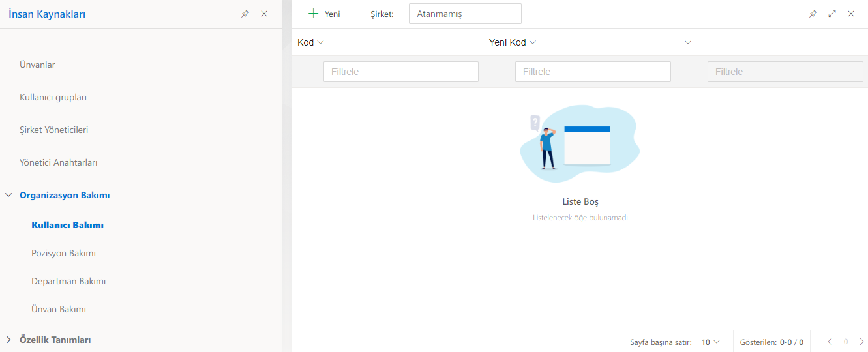Open Kullanıcı grupları menu item
Screen dimensions: 868x352
click(53, 97)
